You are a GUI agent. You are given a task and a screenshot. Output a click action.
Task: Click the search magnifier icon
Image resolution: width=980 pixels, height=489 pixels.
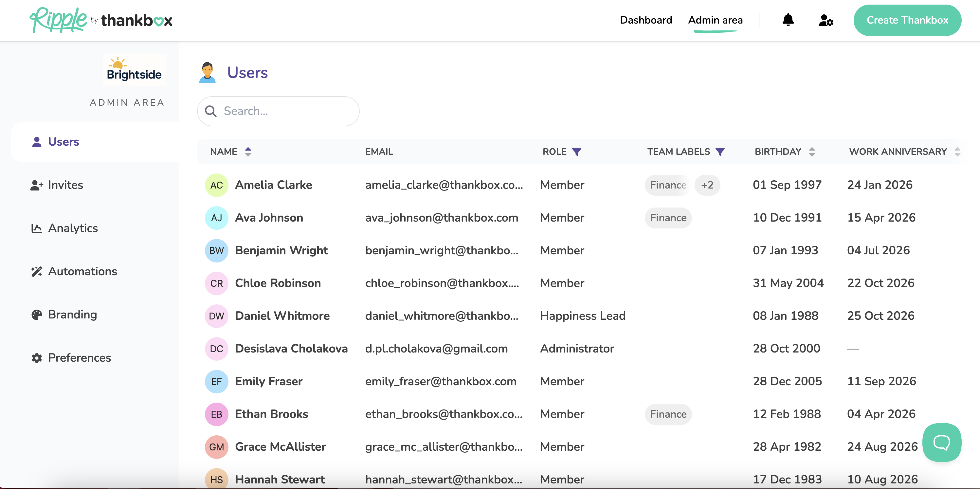(211, 111)
